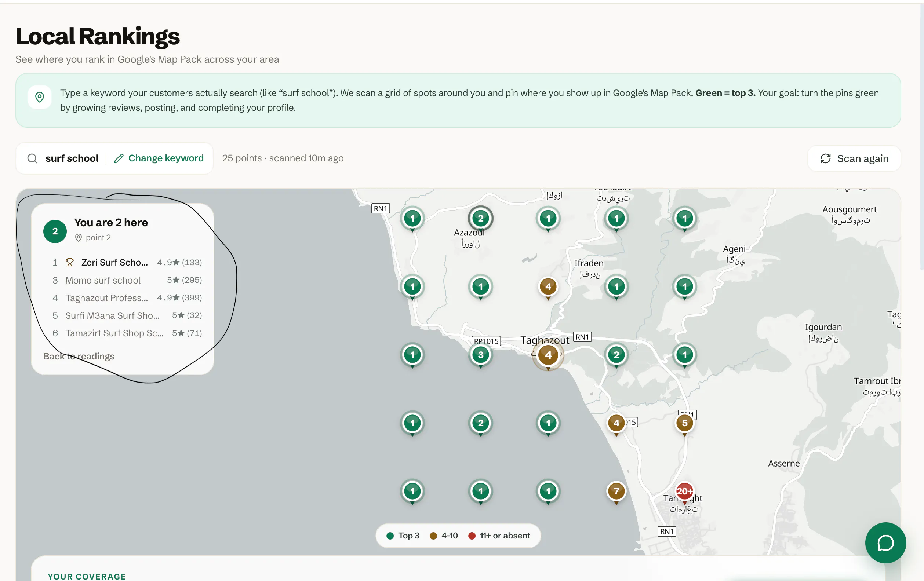Click the Top 3 legend entry
924x581 pixels.
tap(403, 536)
